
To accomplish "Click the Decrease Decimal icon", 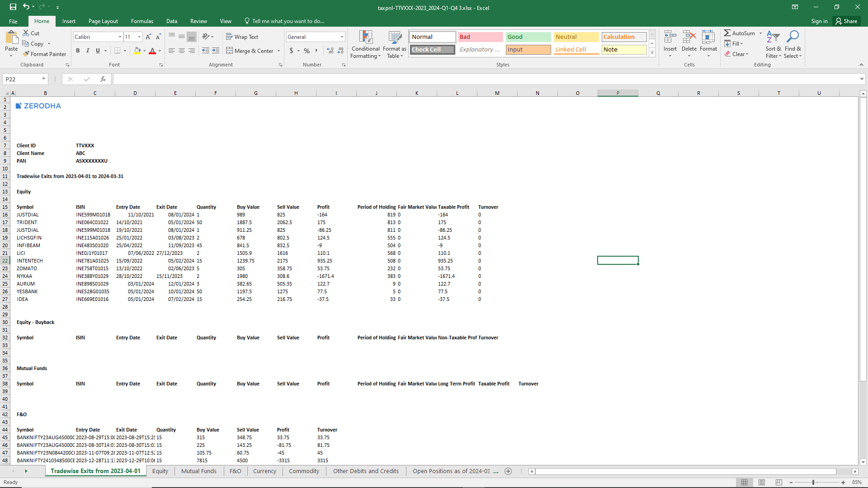I will point(340,51).
